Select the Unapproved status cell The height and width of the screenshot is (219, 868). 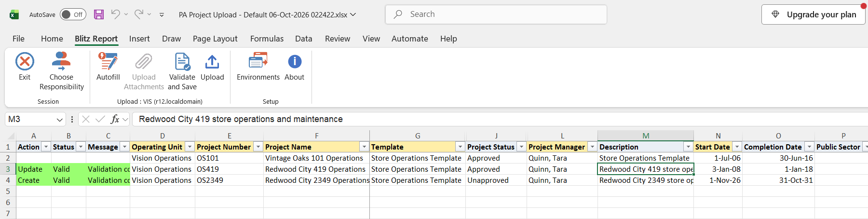click(496, 180)
